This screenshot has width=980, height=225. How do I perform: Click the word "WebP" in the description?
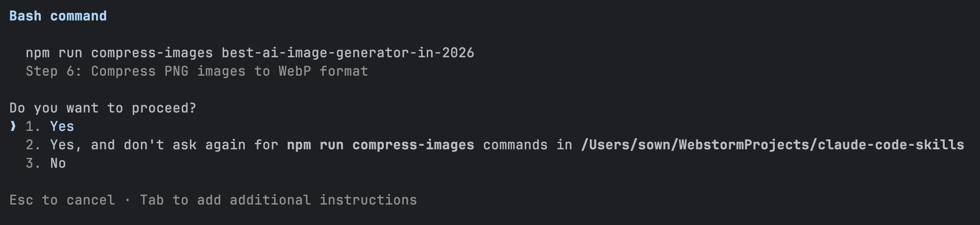pos(295,72)
